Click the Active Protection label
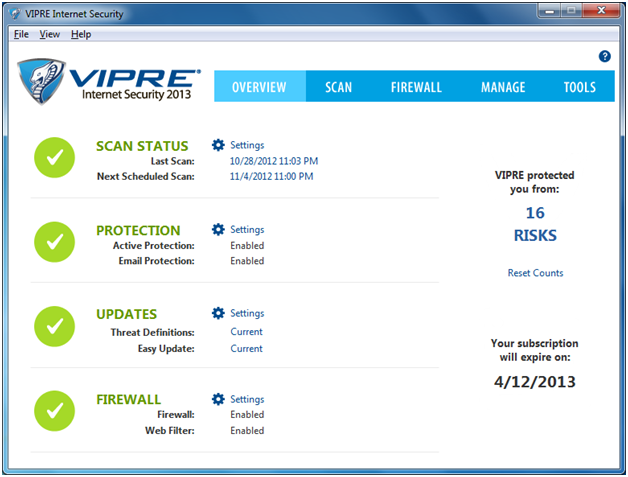The width and height of the screenshot is (628, 477). point(154,246)
